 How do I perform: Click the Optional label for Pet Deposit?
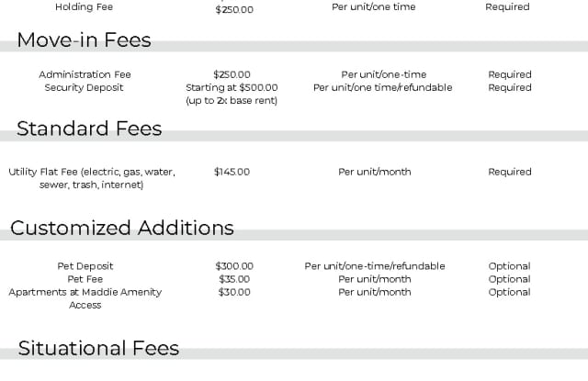click(510, 266)
